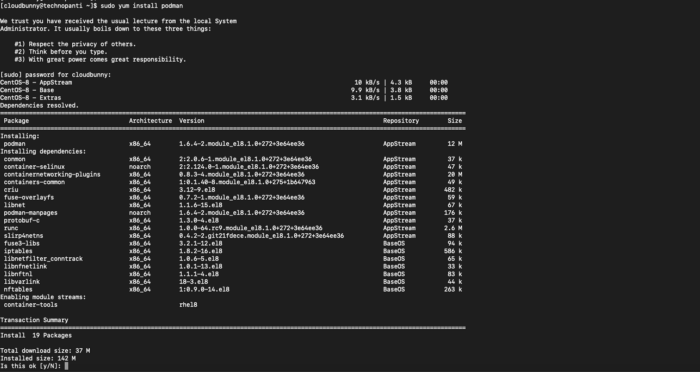Click the 'Repository' column header

(x=401, y=121)
